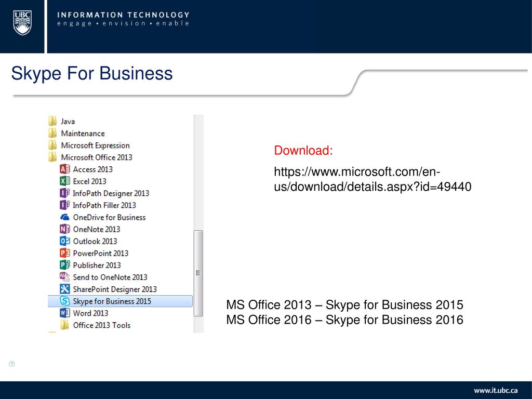Click the Java folder icon
Image resolution: width=532 pixels, height=399 pixels.
pyautogui.click(x=52, y=121)
